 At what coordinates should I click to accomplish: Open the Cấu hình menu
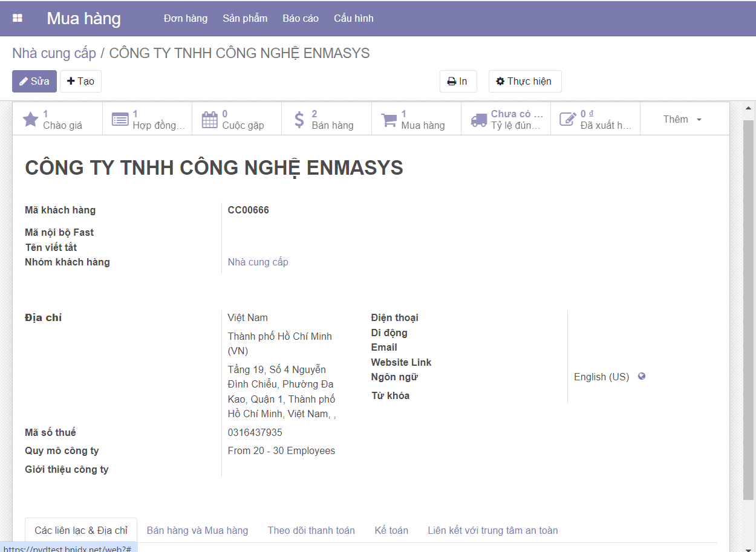[354, 18]
